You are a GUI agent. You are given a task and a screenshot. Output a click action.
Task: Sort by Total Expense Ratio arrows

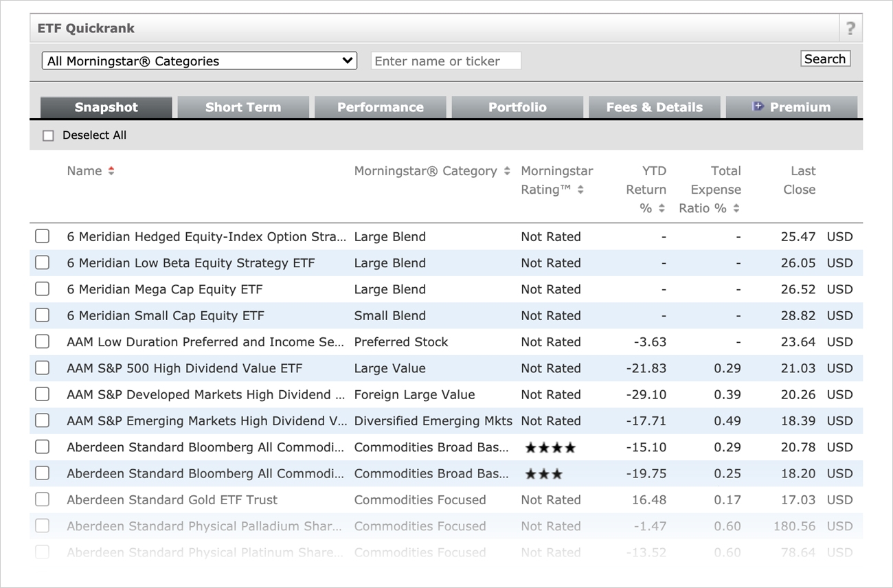coord(736,208)
